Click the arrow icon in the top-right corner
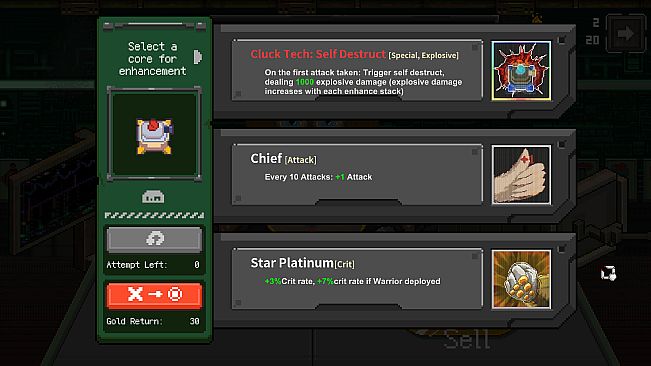This screenshot has height=366, width=651. tap(626, 33)
